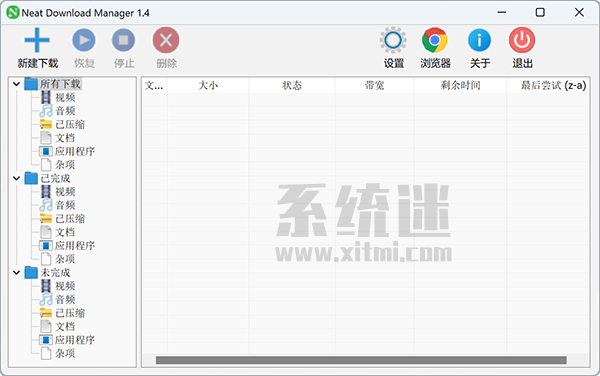
Task: Click the 恢复 resume play icon
Action: [84, 40]
